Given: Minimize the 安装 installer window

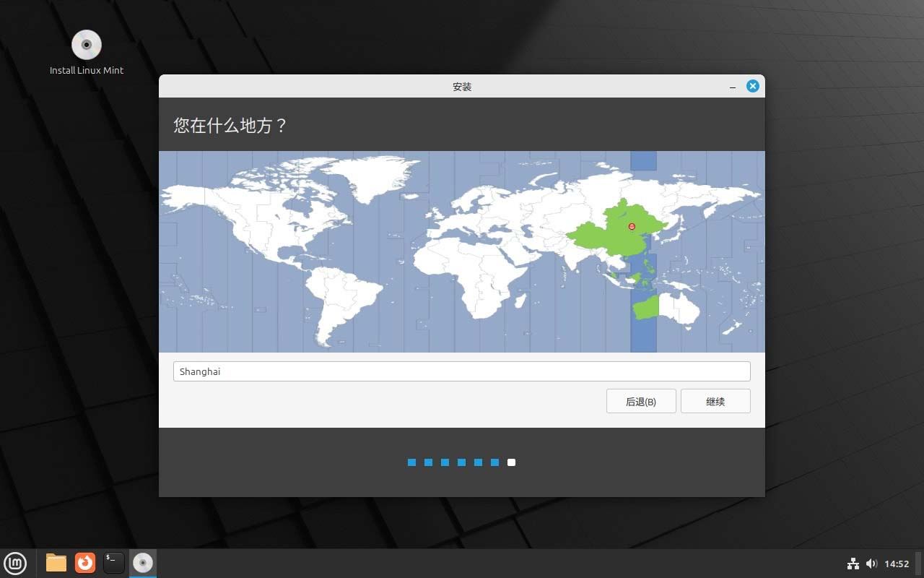Looking at the screenshot, I should 732,86.
